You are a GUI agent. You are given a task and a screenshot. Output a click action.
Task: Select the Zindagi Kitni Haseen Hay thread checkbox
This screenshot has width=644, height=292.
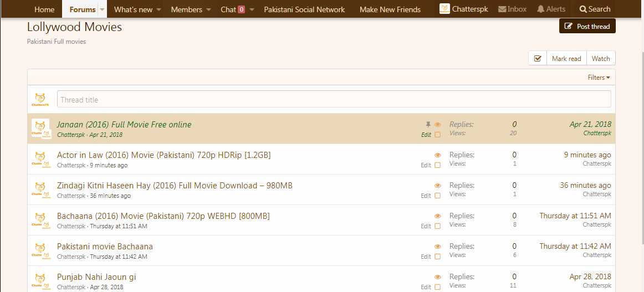click(x=438, y=196)
